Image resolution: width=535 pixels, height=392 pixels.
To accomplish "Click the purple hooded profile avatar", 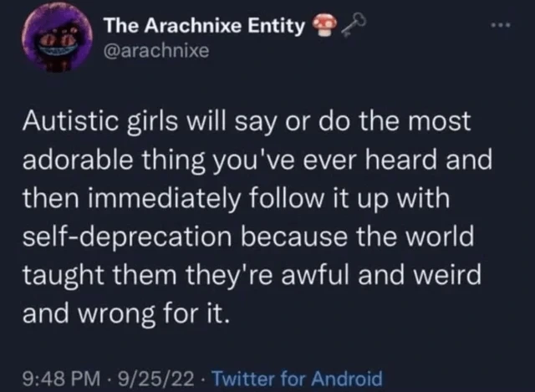I will [57, 38].
